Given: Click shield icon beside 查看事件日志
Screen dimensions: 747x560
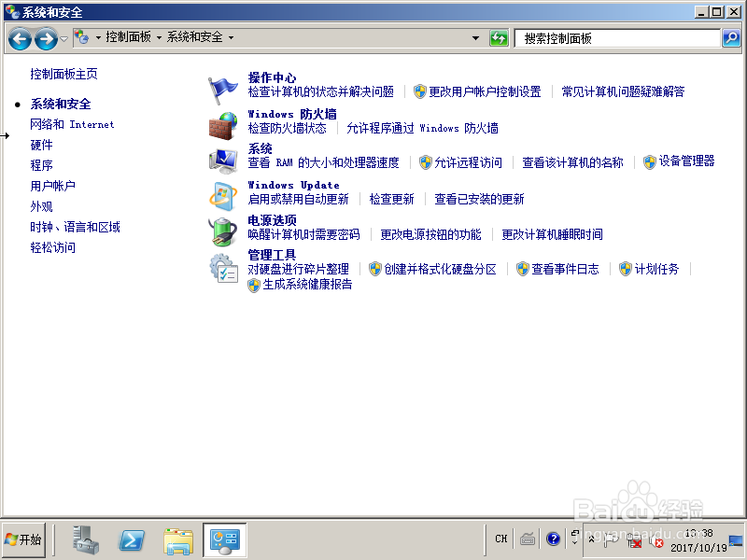Looking at the screenshot, I should click(x=523, y=269).
